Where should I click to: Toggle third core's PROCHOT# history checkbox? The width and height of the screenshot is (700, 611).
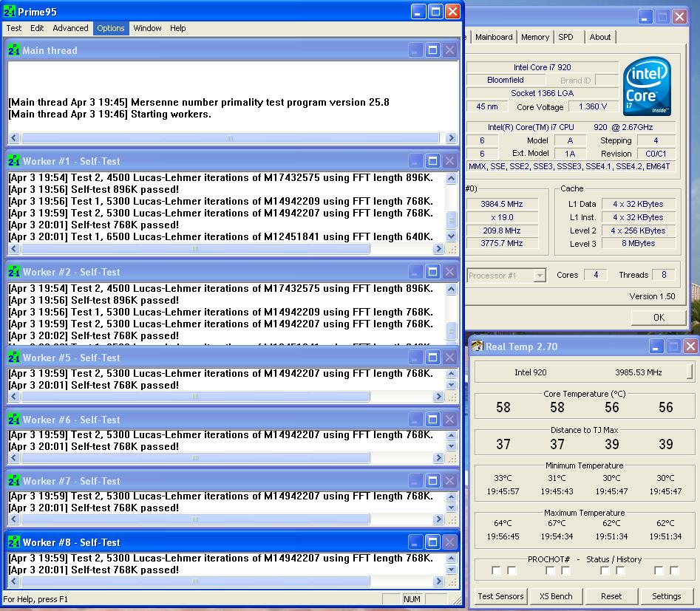coord(620,570)
